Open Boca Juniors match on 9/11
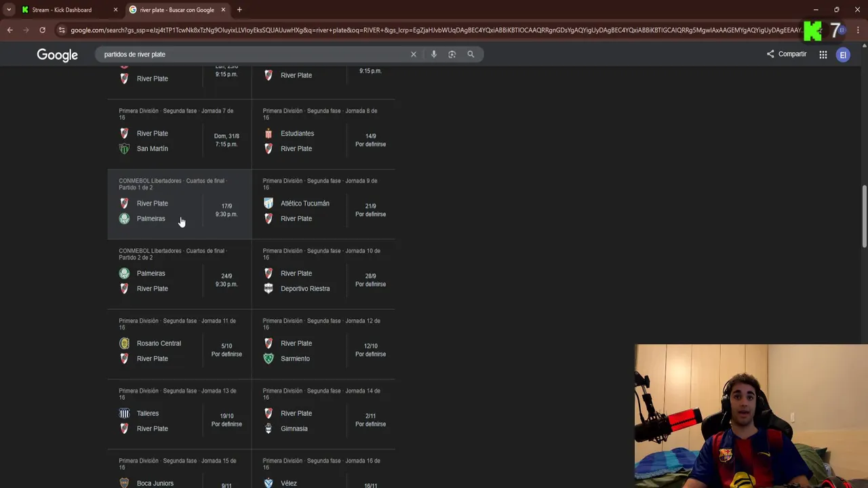 180,469
